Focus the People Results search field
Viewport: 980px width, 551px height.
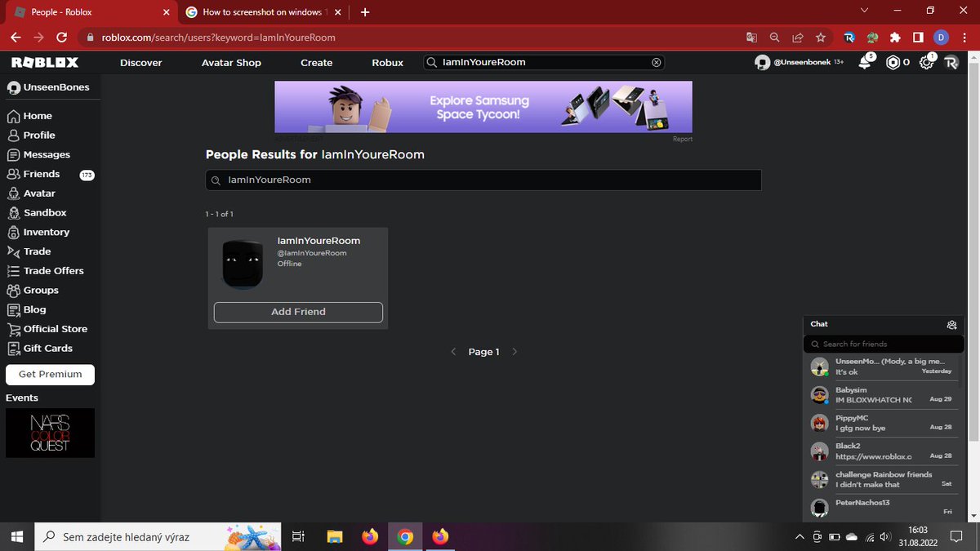point(483,180)
